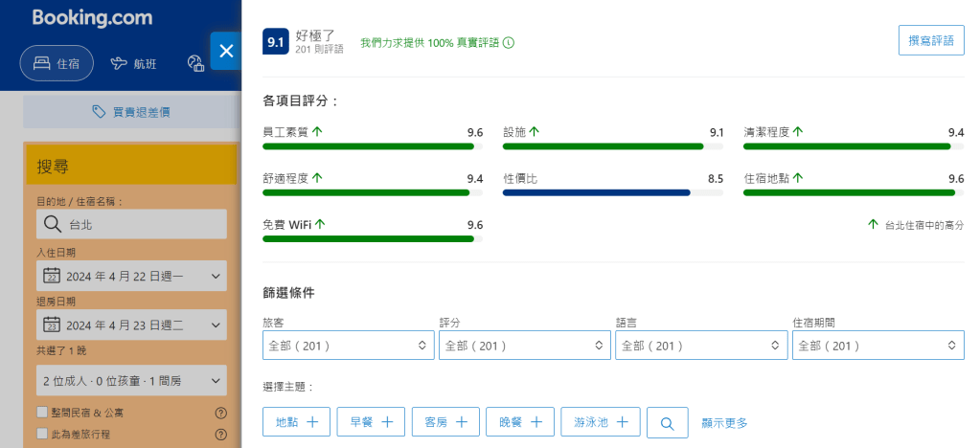980x448 pixels.
Task: Switch to the 住宿 tab
Action: (57, 64)
